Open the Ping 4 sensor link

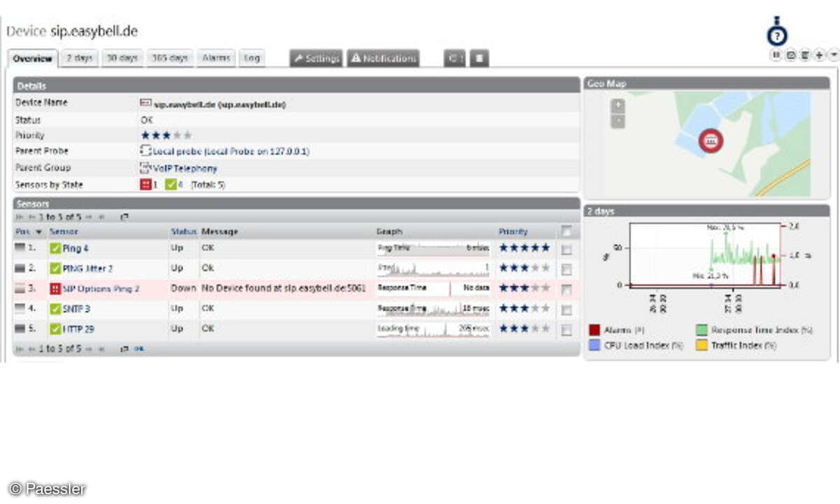[x=76, y=248]
